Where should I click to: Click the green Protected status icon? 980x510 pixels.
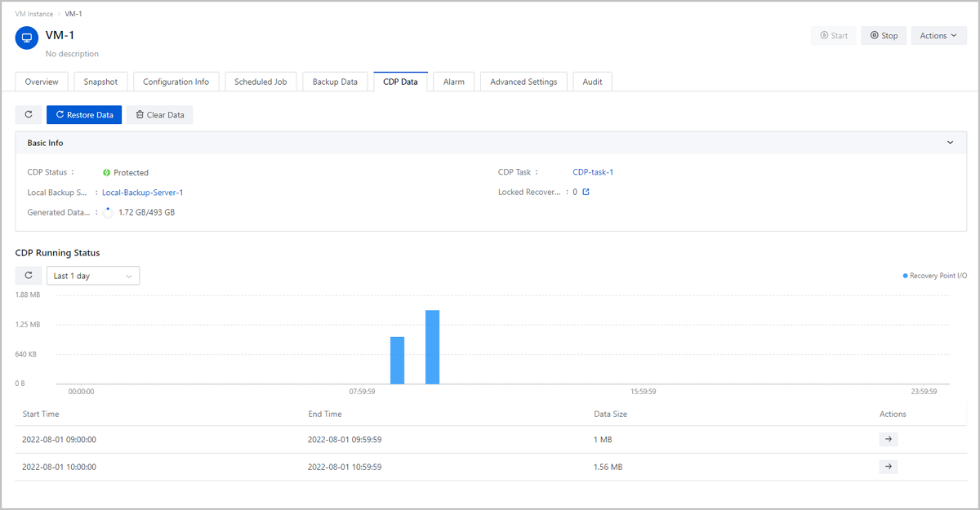tap(106, 173)
